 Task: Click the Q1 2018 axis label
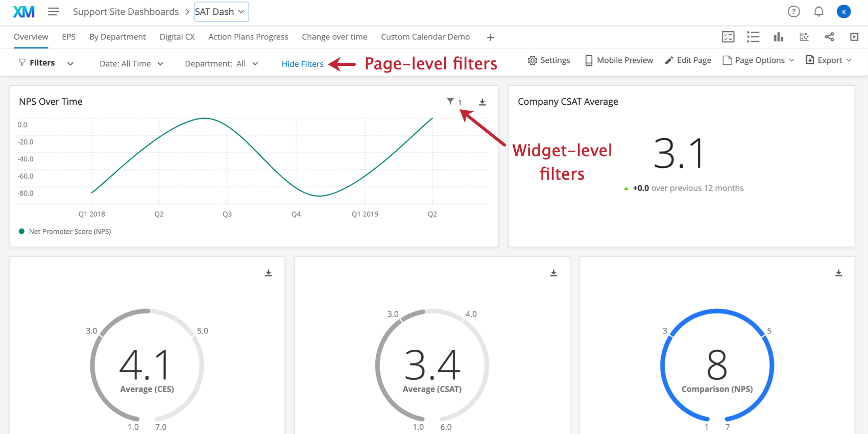91,214
